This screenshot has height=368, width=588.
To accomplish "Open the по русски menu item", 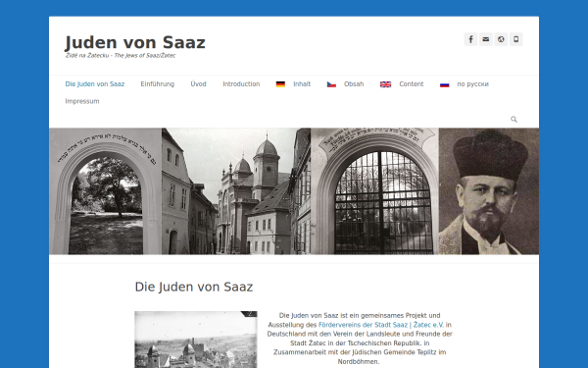I will tap(472, 84).
